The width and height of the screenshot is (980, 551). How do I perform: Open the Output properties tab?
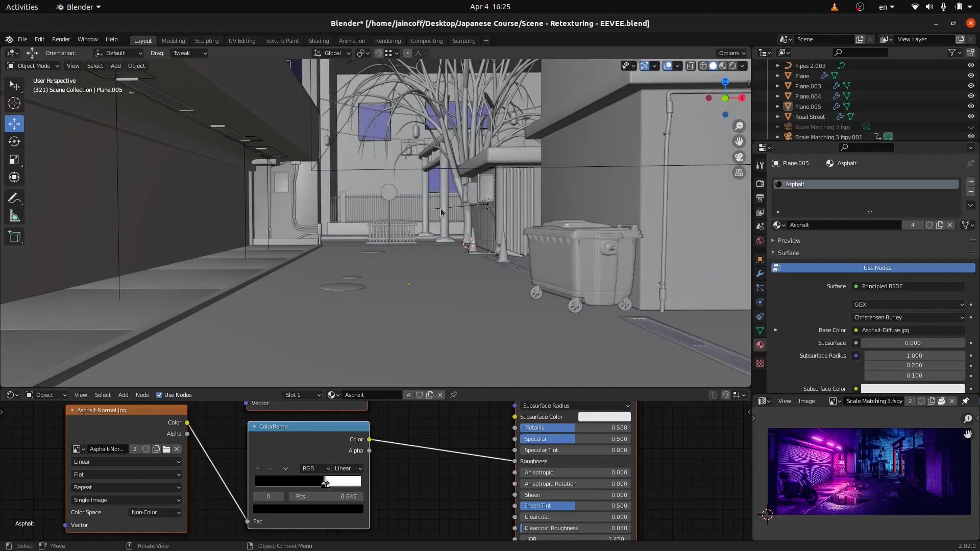[x=760, y=198]
